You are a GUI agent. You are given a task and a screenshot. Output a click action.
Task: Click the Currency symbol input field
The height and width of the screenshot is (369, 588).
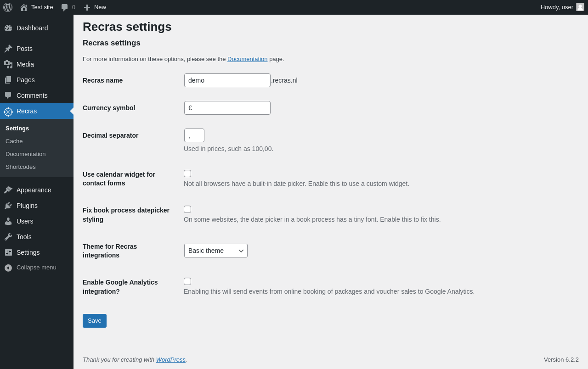coord(227,108)
